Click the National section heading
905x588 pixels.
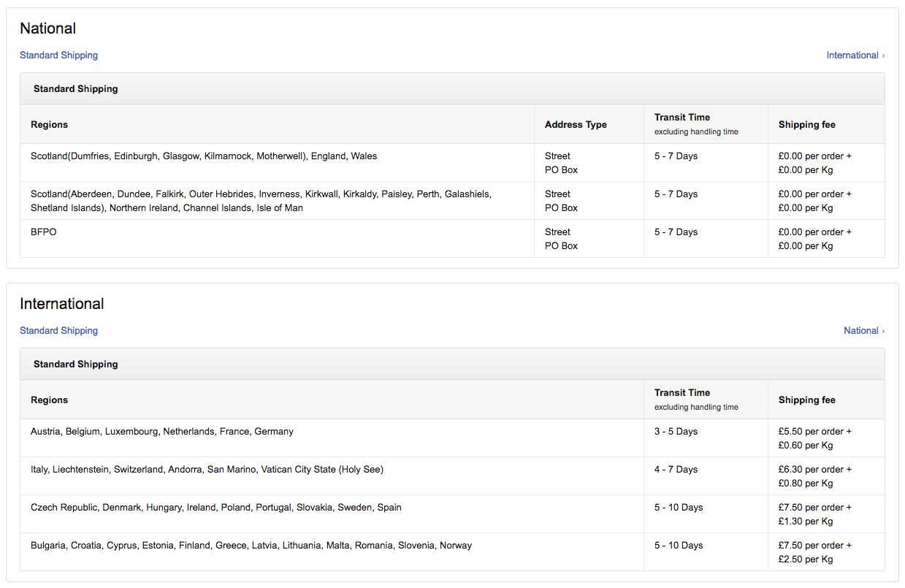pyautogui.click(x=48, y=28)
